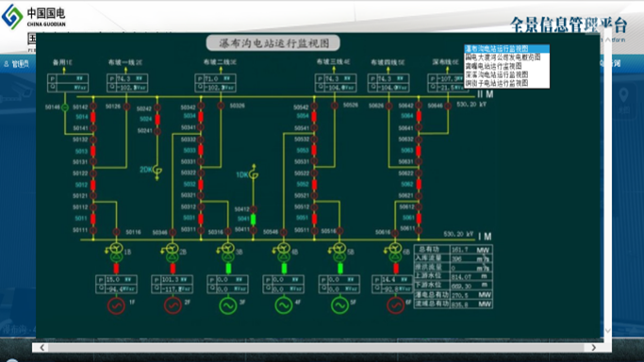Viewport: 644px width, 362px height.
Task: Click the horizontal scrollbar right arrow
Action: 593,348
